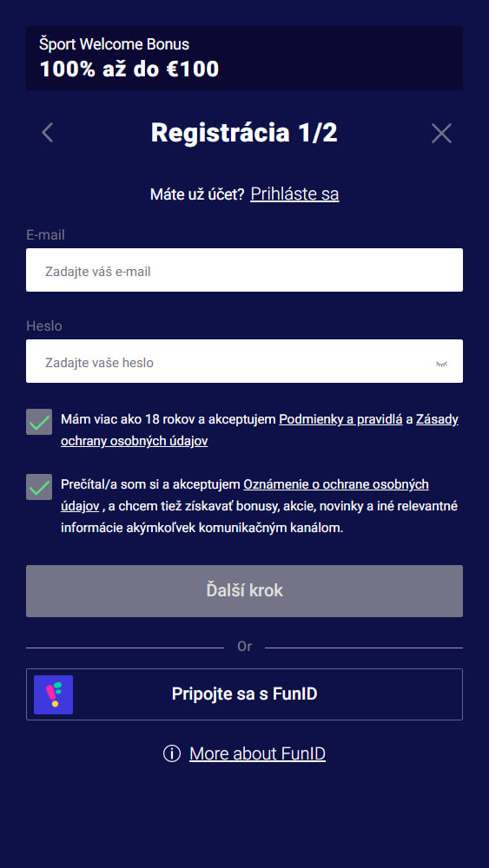The image size is (489, 868).
Task: Click the FunID logo icon
Action: point(53,694)
